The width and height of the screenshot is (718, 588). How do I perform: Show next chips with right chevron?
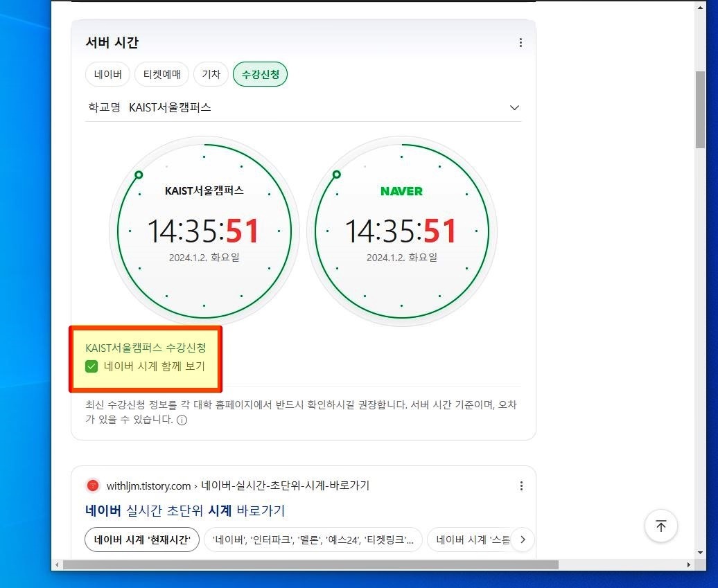pos(523,540)
